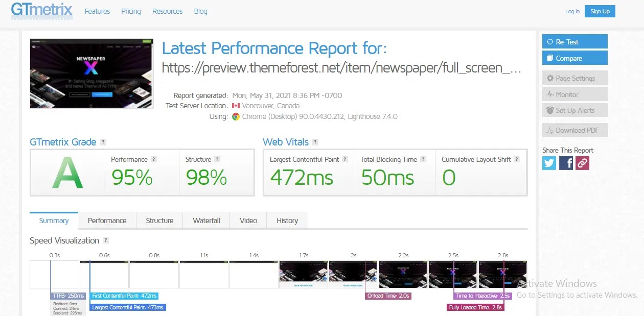Screen dimensions: 644x316
Task: Go to Blog
Action: tap(200, 11)
